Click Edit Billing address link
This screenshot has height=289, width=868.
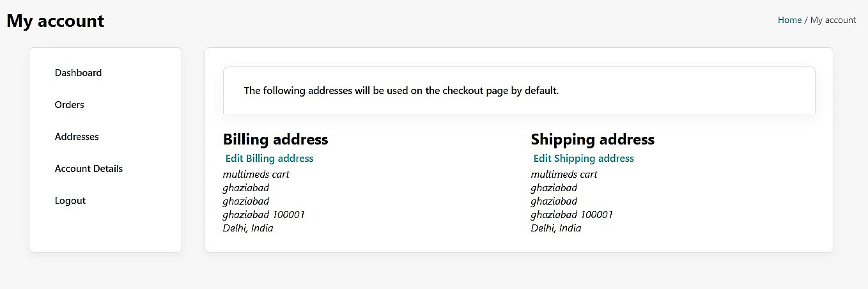(269, 159)
